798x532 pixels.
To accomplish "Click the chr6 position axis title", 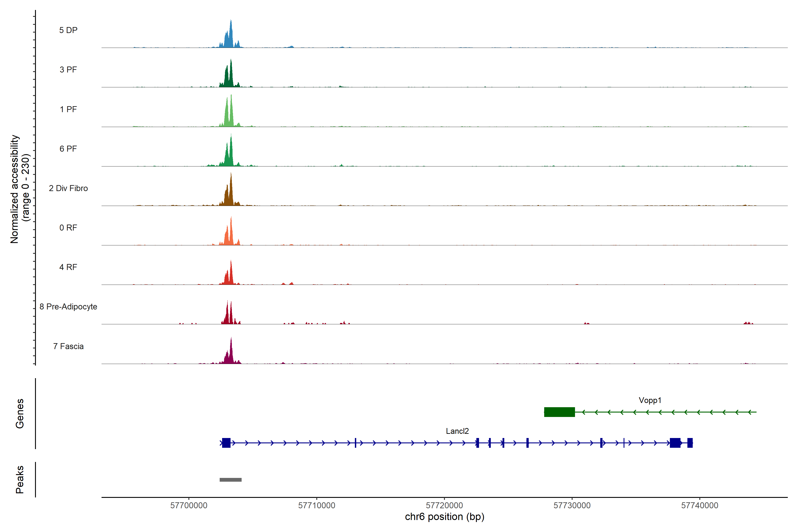I will pyautogui.click(x=444, y=517).
